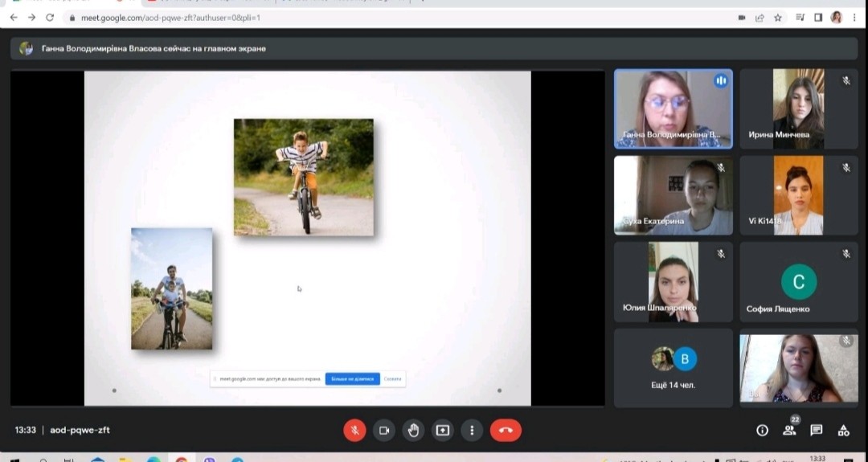The width and height of the screenshot is (868, 462).
Task: Open the 'Ещё 14 чел.' participants tile
Action: point(674,368)
